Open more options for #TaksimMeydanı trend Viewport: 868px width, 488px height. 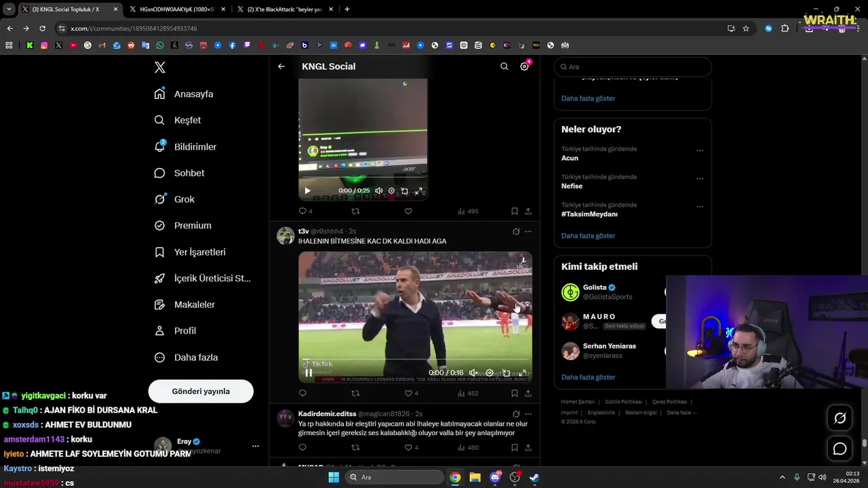click(x=700, y=207)
